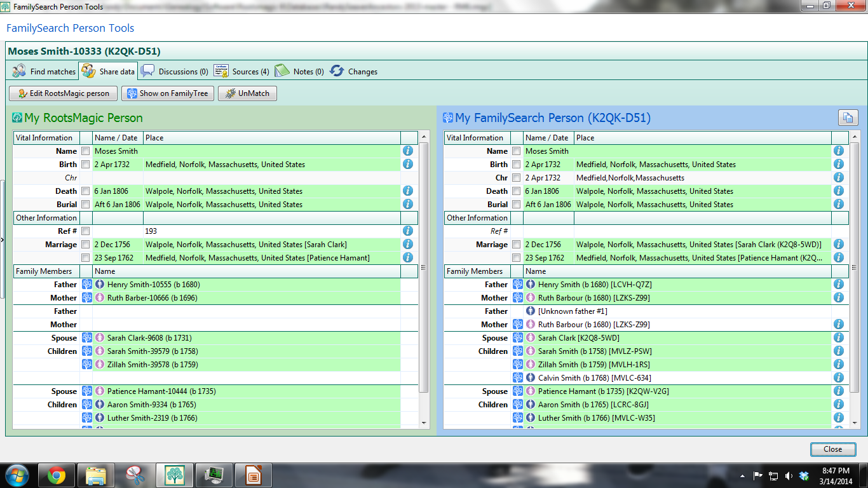Open Windows Explorer from taskbar

coord(96,475)
